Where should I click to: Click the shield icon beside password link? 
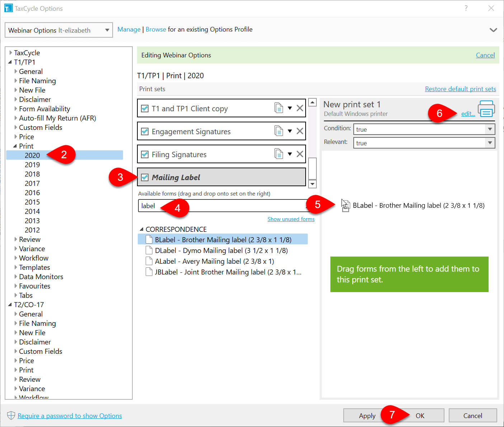(11, 416)
